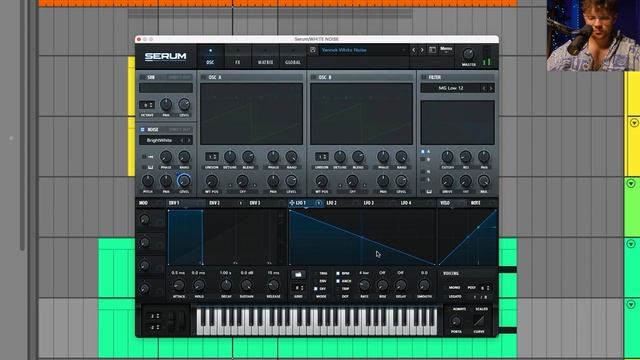Viewport: 640px width, 360px height.
Task: Select the NOTE tab
Action: (476, 203)
